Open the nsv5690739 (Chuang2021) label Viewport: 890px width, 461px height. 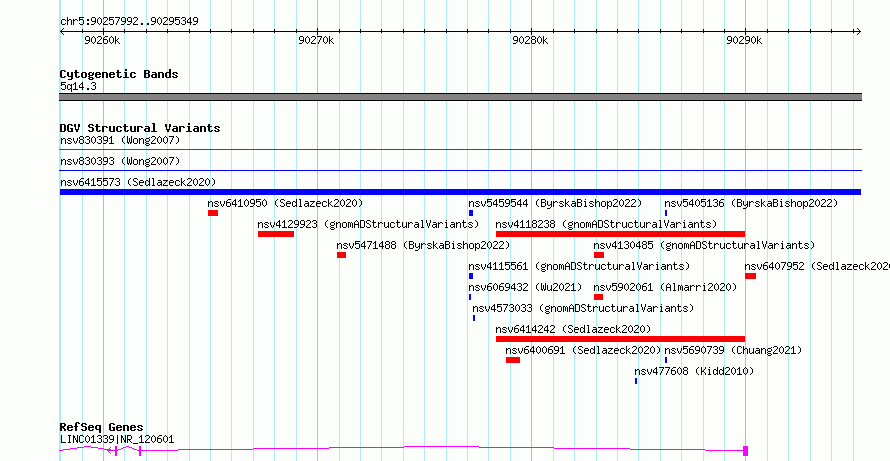pos(733,350)
